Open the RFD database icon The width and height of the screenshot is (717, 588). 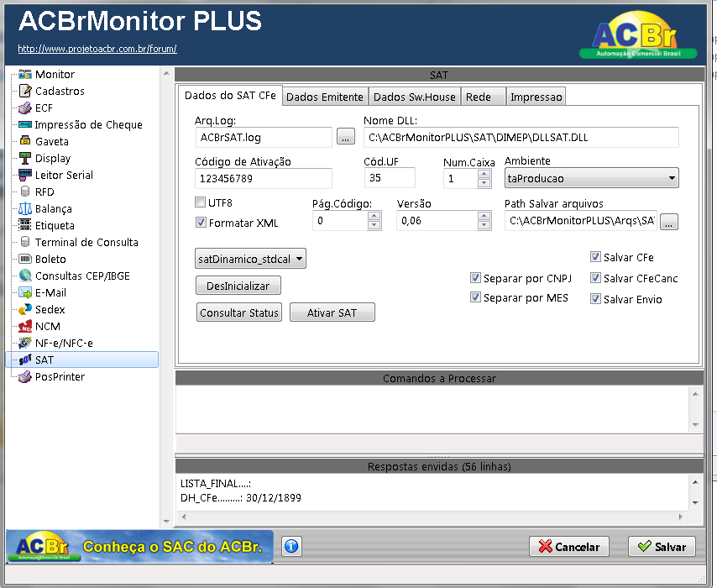24,192
